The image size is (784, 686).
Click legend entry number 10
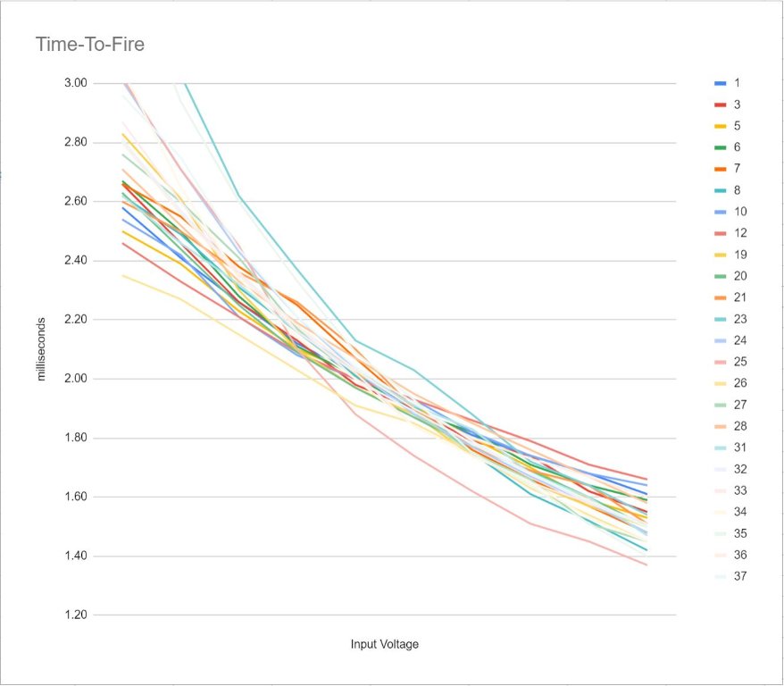click(740, 212)
